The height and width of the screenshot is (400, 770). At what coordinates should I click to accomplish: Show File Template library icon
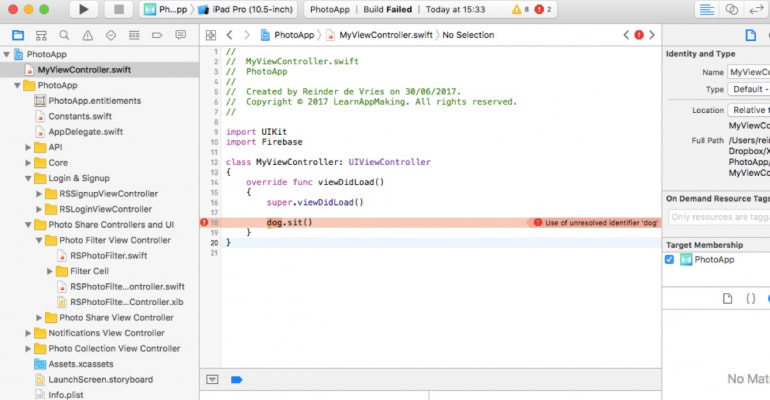click(x=727, y=298)
